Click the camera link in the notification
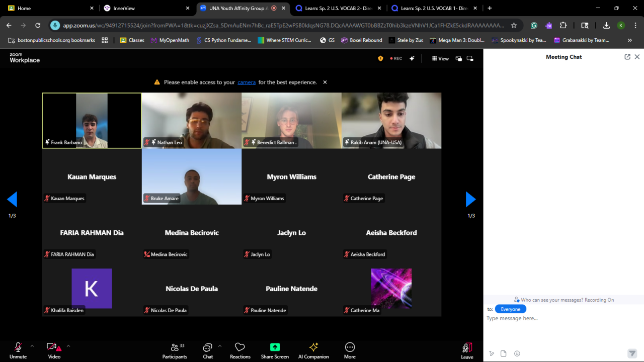 (247, 82)
